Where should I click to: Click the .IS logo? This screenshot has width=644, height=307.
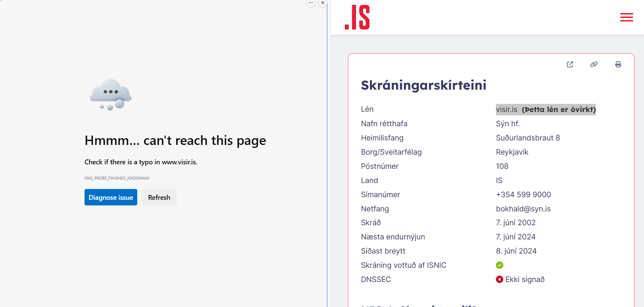[x=357, y=17]
